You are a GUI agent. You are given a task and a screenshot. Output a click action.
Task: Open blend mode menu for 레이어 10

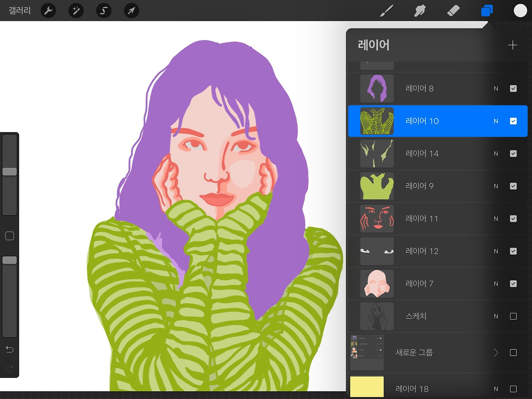(495, 121)
